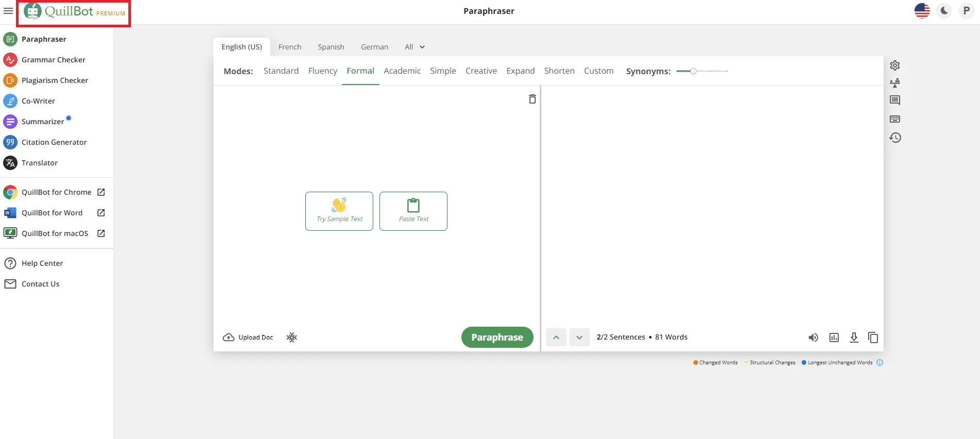Screen dimensions: 980x439
Task: Click inside the input text area
Action: [376, 205]
